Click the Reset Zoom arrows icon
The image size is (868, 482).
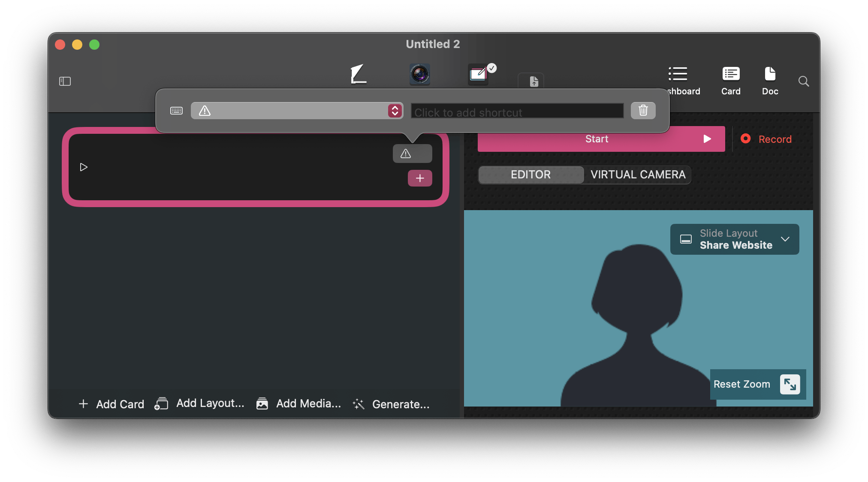[x=790, y=384]
